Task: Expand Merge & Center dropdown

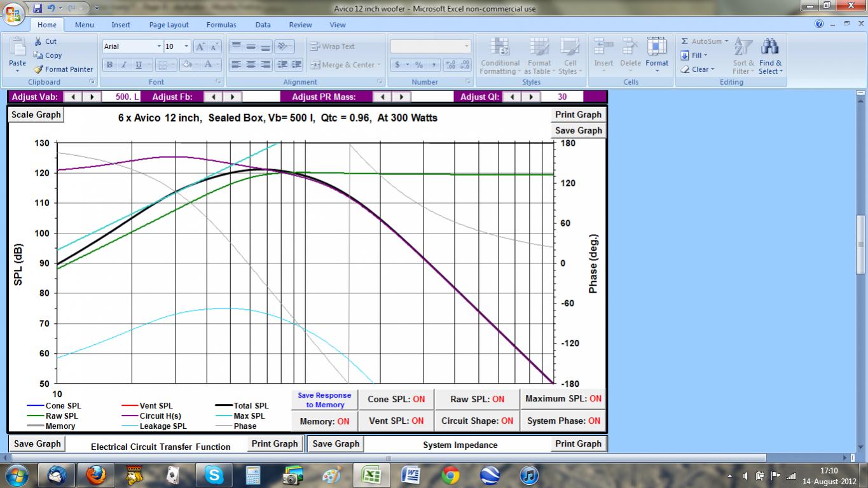Action: point(378,65)
